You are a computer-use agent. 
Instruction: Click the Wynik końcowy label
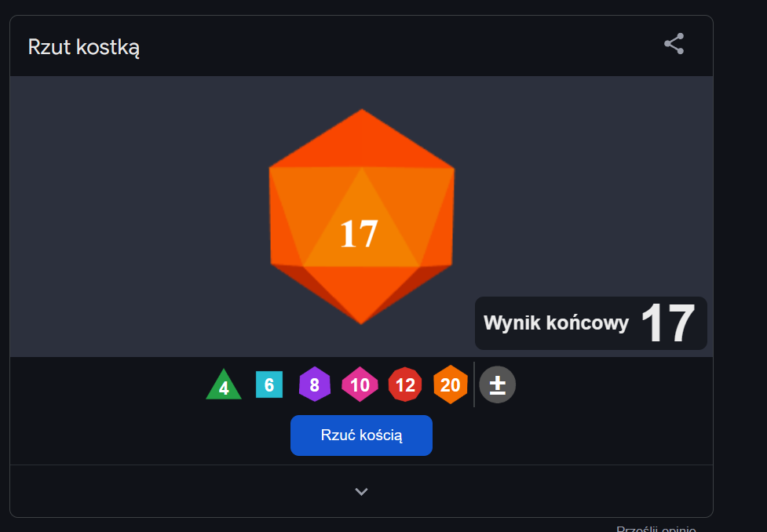click(556, 323)
